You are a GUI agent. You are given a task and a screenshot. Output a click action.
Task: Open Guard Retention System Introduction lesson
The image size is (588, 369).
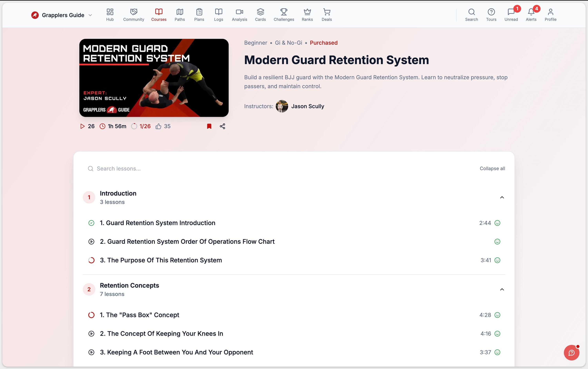(x=158, y=223)
